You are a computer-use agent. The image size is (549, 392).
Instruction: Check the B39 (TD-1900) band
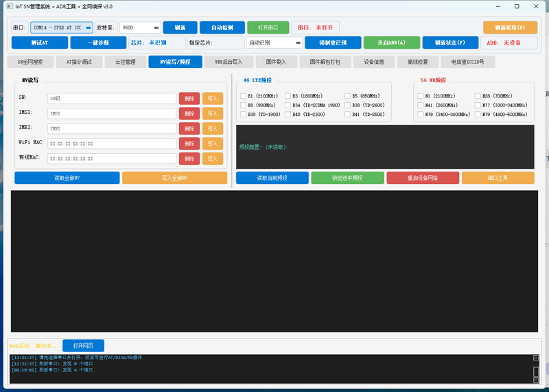click(244, 114)
